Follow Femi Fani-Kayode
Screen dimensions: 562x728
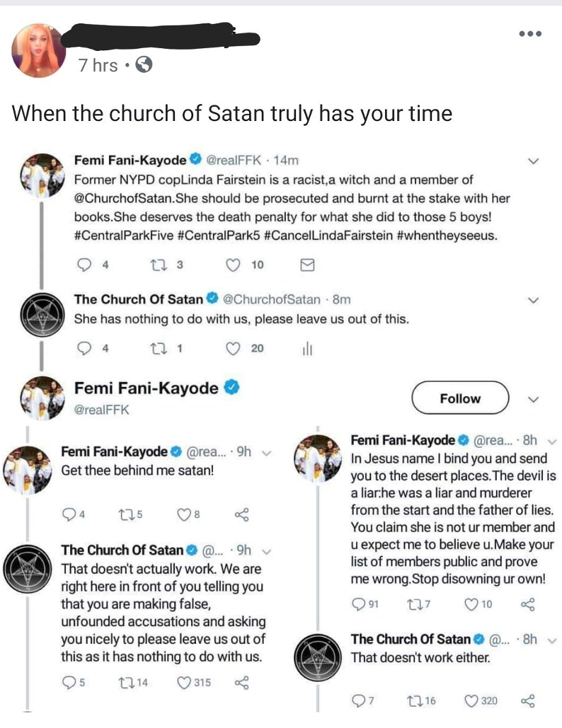tap(460, 399)
